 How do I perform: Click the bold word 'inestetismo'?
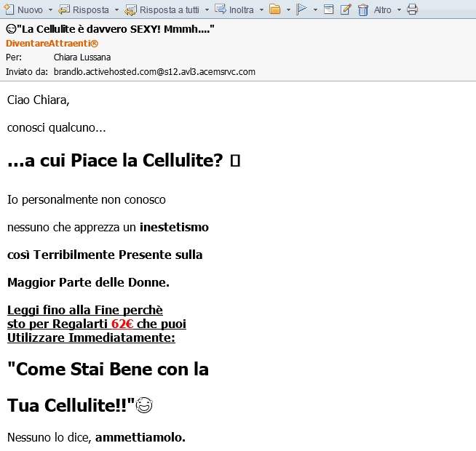[174, 228]
